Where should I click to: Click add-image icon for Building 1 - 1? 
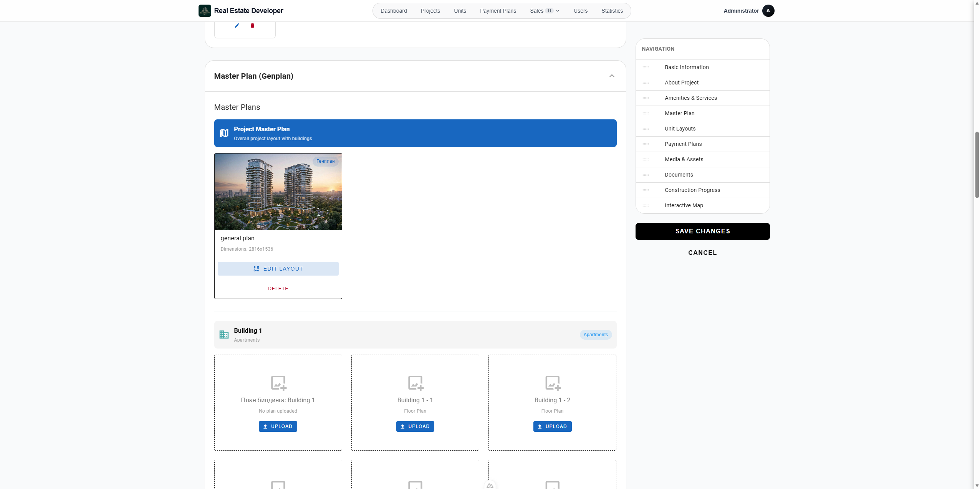(x=416, y=383)
